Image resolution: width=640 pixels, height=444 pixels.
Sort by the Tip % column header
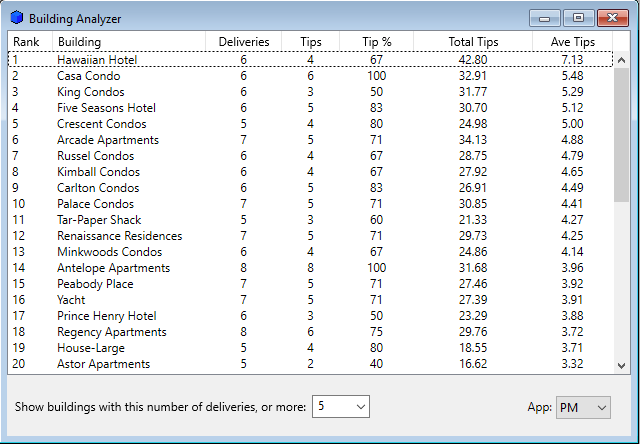[376, 42]
